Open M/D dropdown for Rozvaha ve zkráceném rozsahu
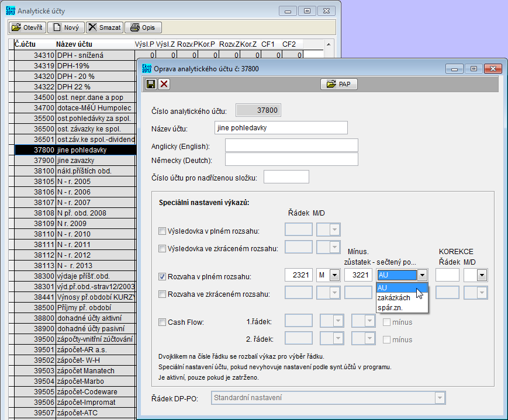The width and height of the screenshot is (508, 420). (x=334, y=293)
